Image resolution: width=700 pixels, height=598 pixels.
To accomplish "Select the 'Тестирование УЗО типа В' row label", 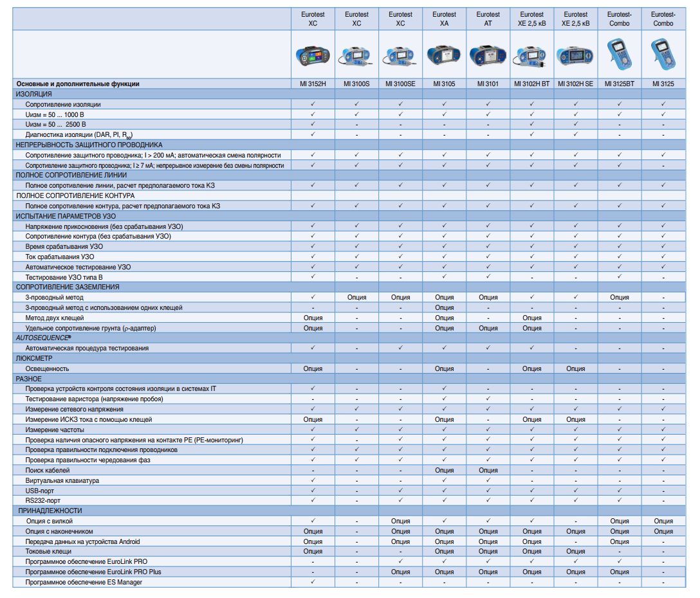I will tap(64, 278).
